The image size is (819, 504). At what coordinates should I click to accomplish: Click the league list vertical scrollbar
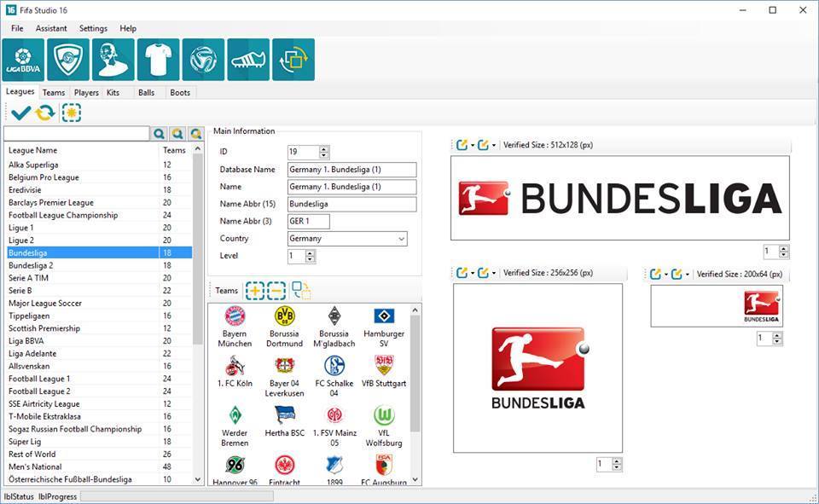198,313
